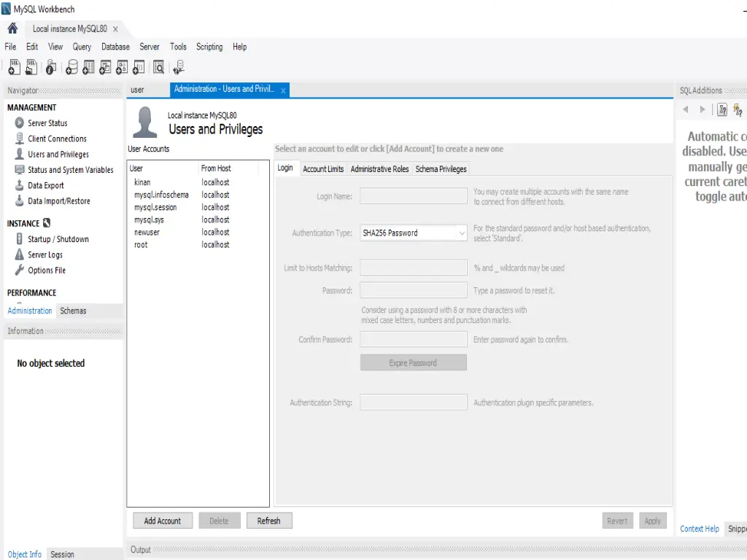Switch to Account Limits tab
The height and width of the screenshot is (560, 747).
pos(323,168)
